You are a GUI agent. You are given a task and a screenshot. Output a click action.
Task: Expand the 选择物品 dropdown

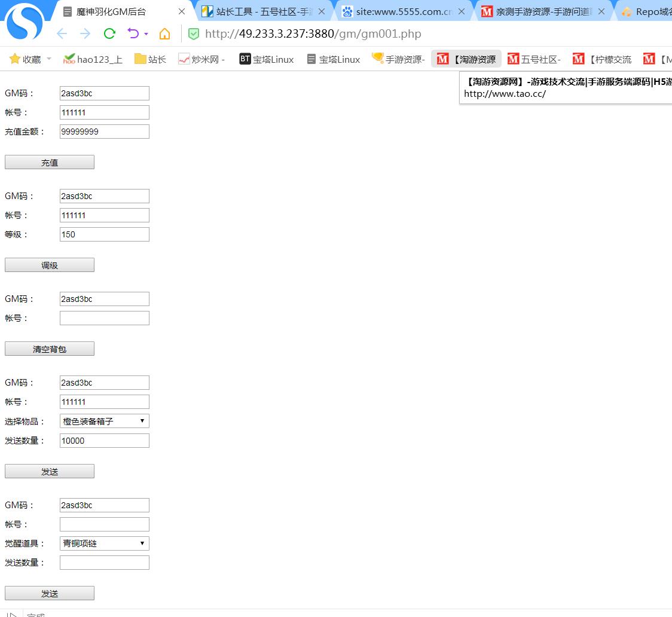(104, 421)
